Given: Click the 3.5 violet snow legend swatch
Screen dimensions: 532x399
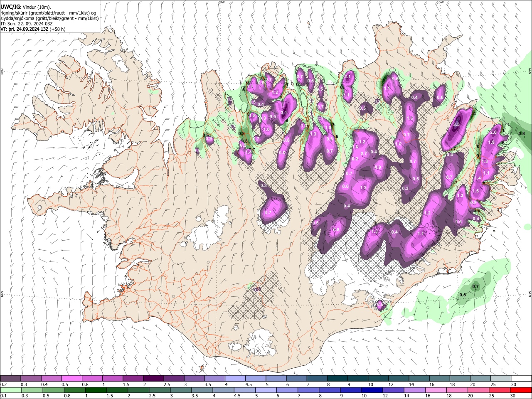Looking at the screenshot, I should [x=214, y=378].
